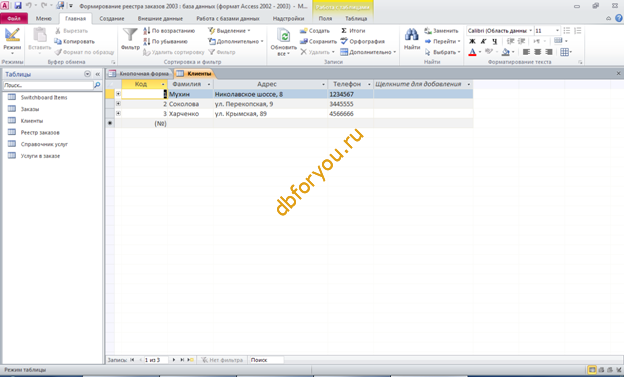Open Справочник услуг table

[44, 144]
